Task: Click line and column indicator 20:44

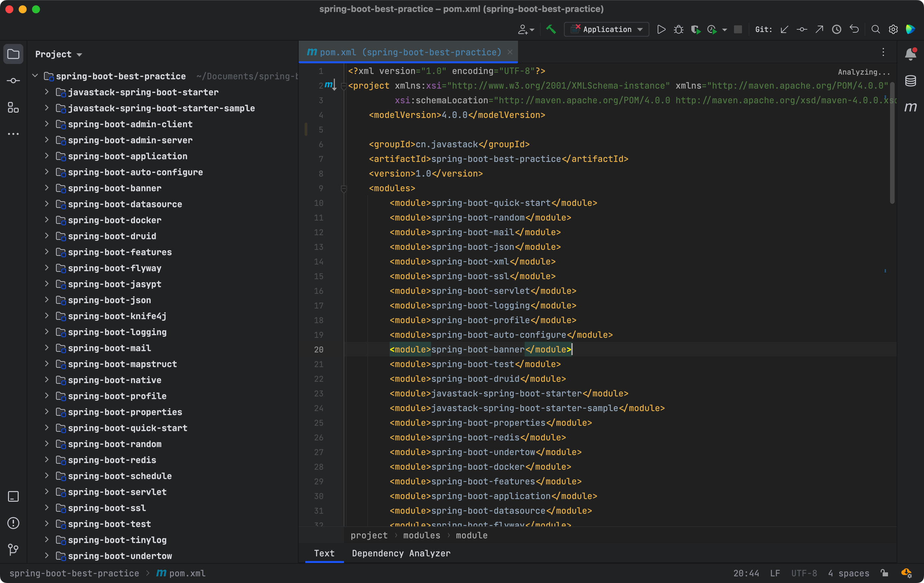Action: pos(746,573)
